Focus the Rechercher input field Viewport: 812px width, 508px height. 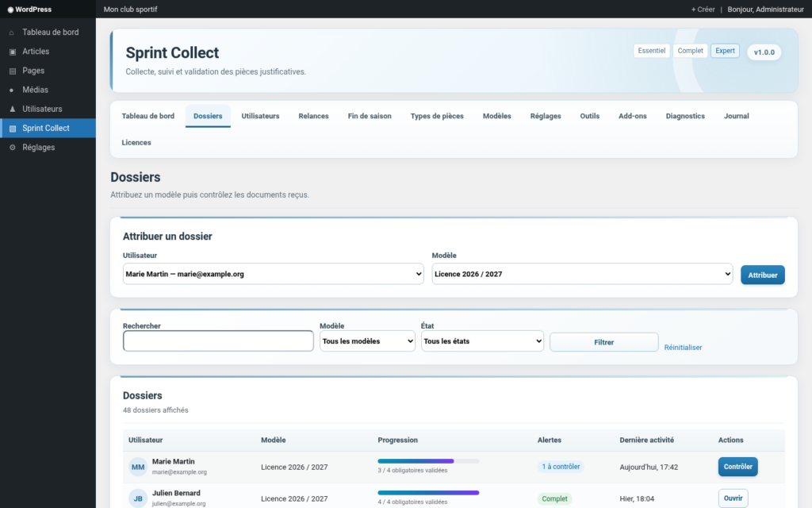click(218, 341)
